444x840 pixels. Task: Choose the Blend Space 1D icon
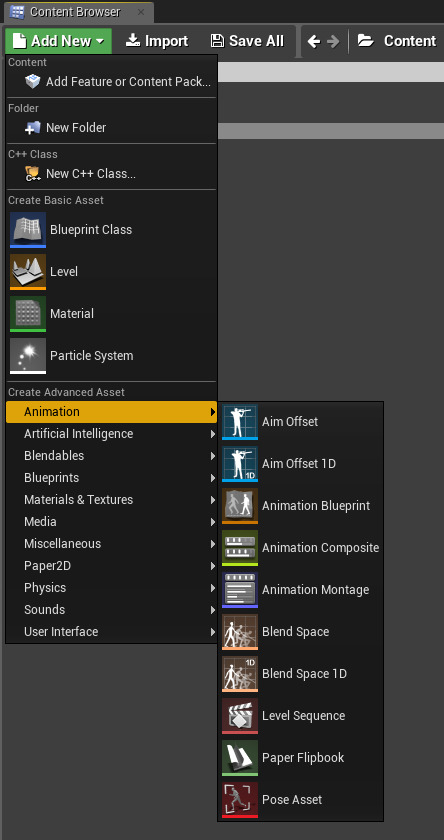pyautogui.click(x=240, y=673)
